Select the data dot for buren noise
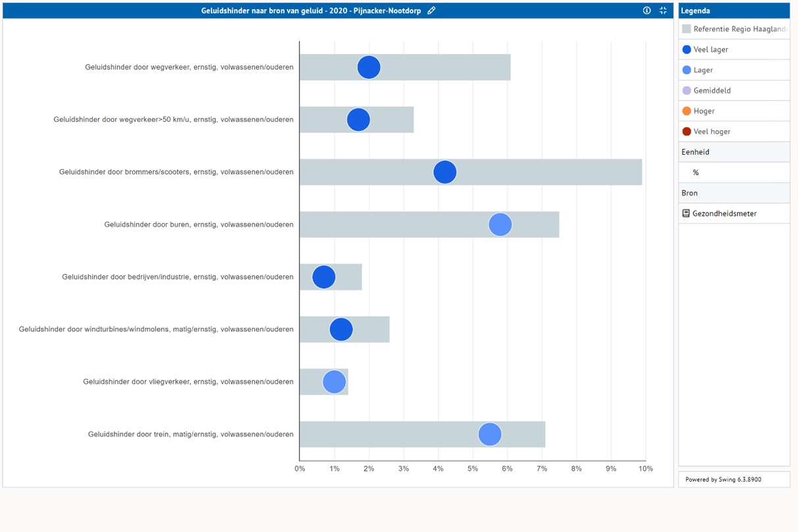Screen dimensions: 798x532 500,225
